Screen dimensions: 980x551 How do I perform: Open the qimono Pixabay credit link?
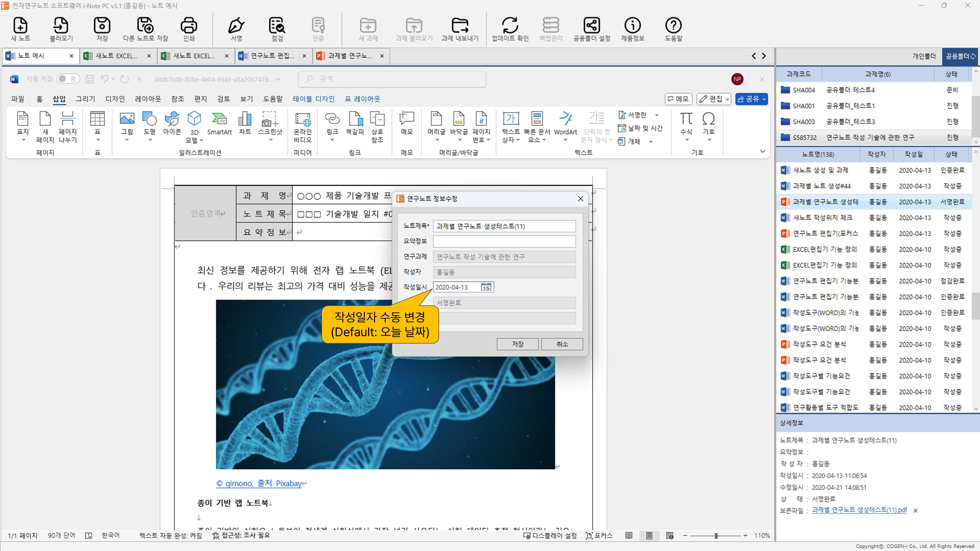[259, 483]
